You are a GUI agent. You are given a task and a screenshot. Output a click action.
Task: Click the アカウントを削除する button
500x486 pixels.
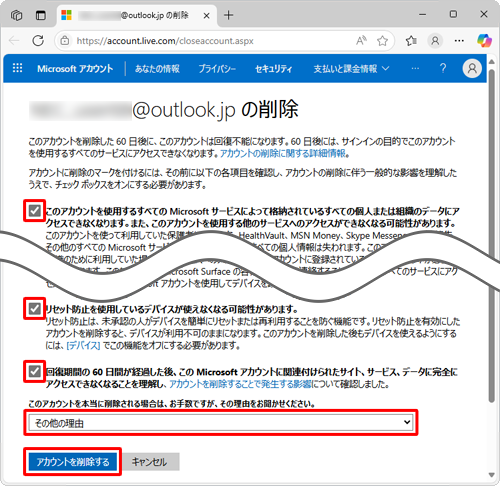(73, 462)
